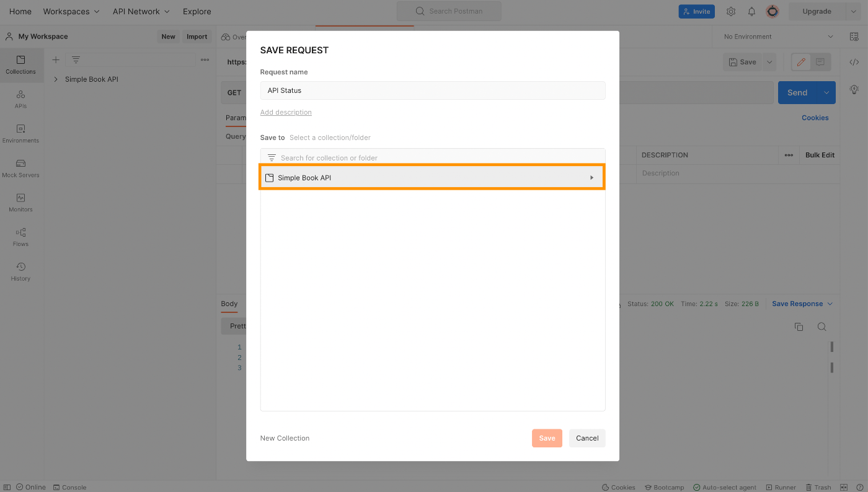The height and width of the screenshot is (492, 868).
Task: Click the Save button in dialog
Action: tap(547, 438)
